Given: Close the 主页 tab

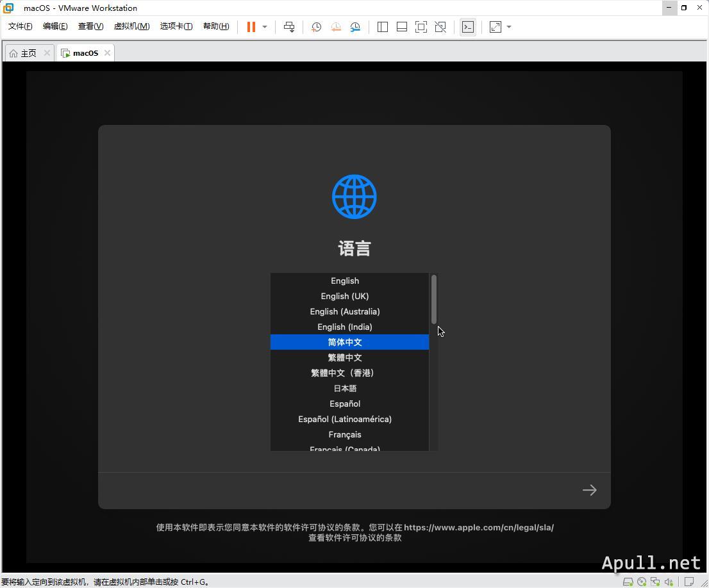Looking at the screenshot, I should (x=47, y=53).
